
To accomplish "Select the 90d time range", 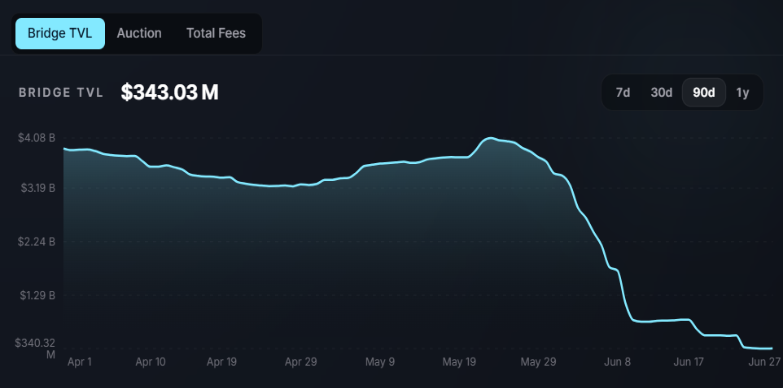I will [704, 93].
